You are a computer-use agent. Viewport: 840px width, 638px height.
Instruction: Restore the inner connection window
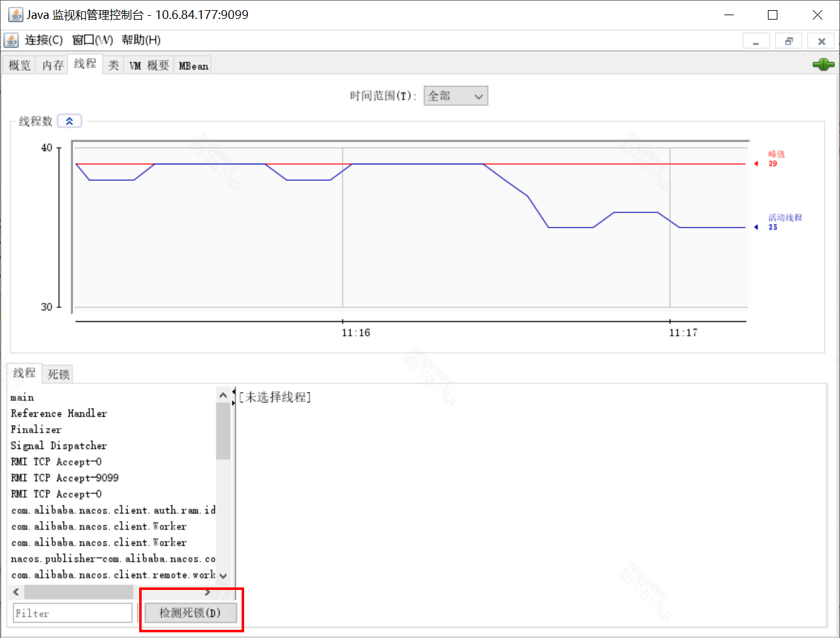pyautogui.click(x=789, y=41)
